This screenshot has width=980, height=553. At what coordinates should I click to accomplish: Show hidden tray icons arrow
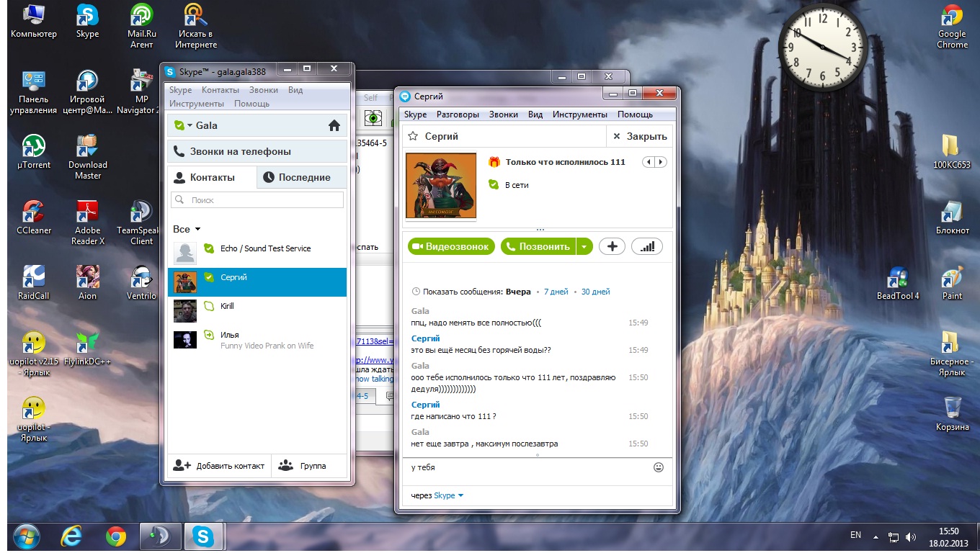tap(876, 536)
